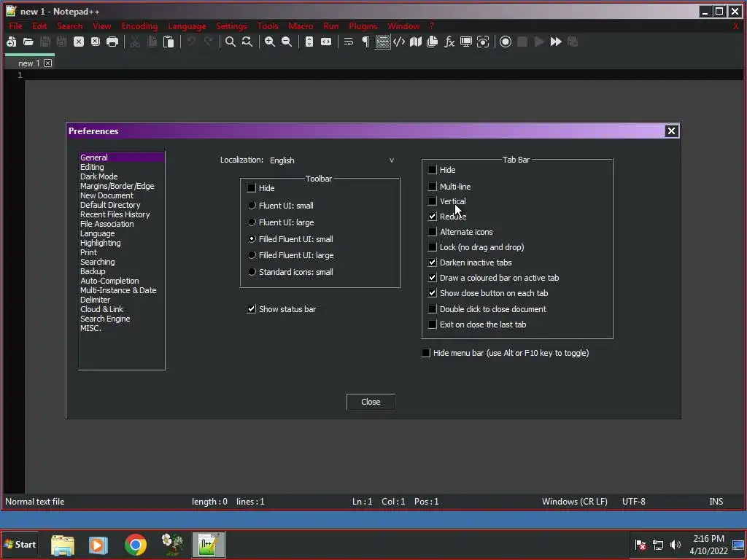Click the Show all characters pilcrow icon
This screenshot has width=747, height=560.
click(x=365, y=42)
